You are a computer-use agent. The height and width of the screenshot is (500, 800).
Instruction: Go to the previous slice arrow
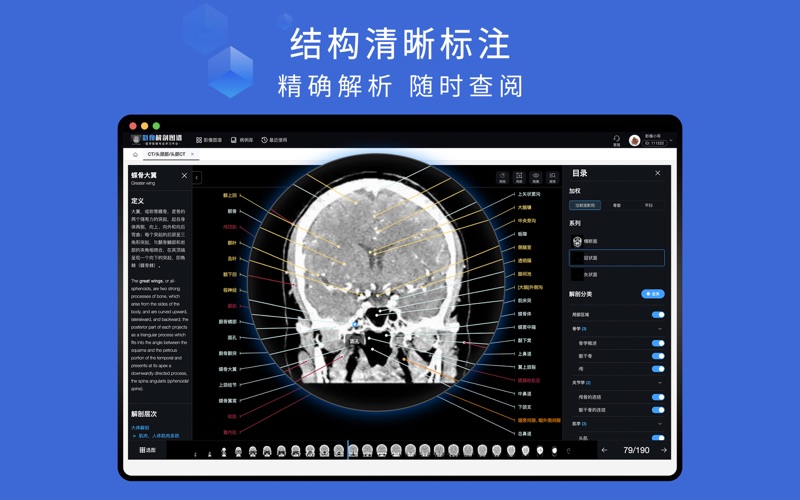[x=605, y=450]
